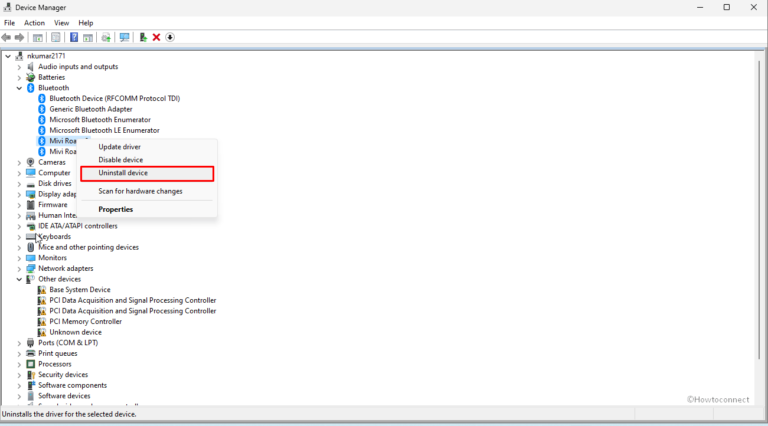Expand the Ports (COM & LPT) chevron

click(19, 343)
